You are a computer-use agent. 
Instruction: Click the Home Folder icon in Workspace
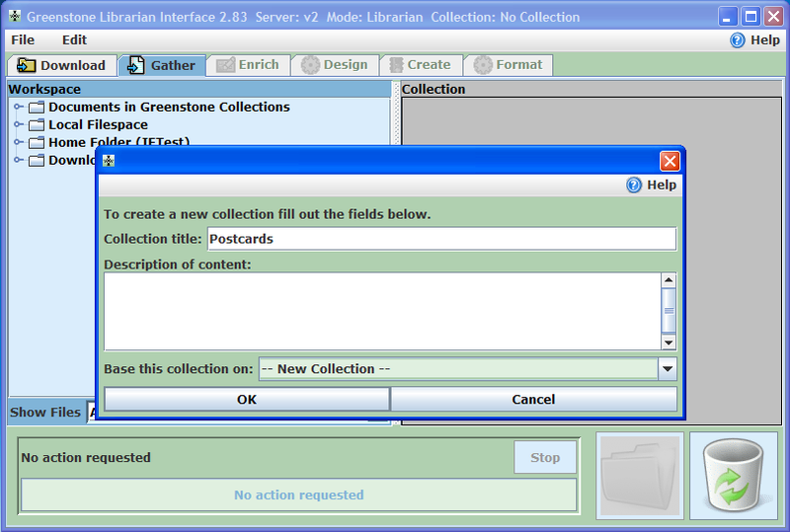click(x=37, y=143)
